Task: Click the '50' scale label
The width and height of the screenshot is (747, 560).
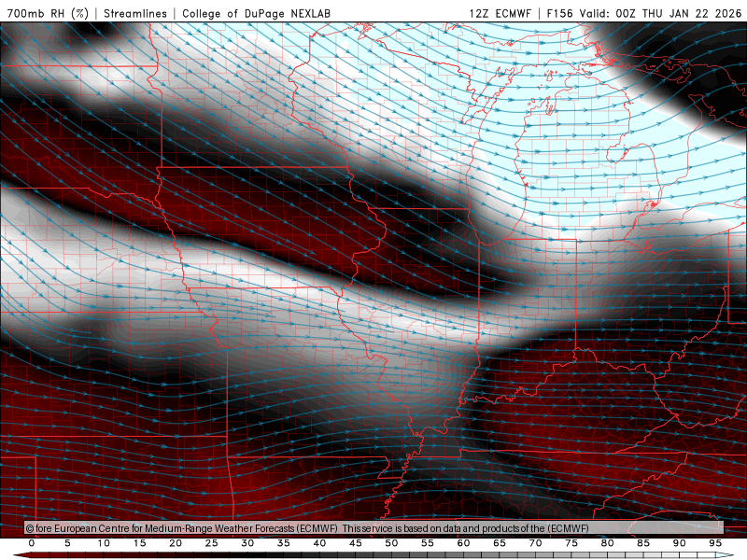Action: (x=391, y=543)
